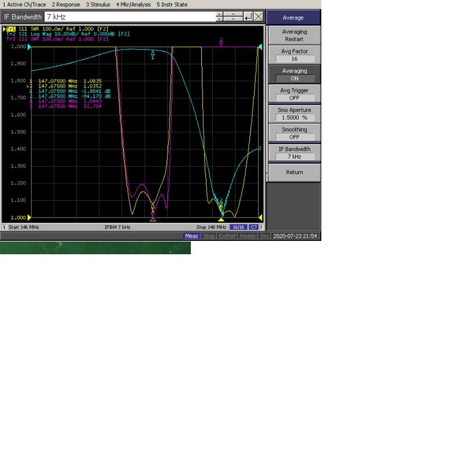Open the Active Ch/Trace menu
Viewport: 464px width, 476px height.
pyautogui.click(x=24, y=5)
